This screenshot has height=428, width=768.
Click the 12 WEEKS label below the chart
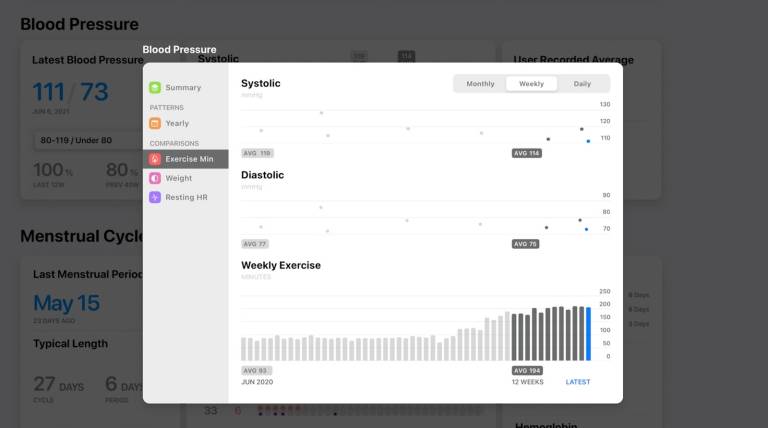(x=528, y=382)
